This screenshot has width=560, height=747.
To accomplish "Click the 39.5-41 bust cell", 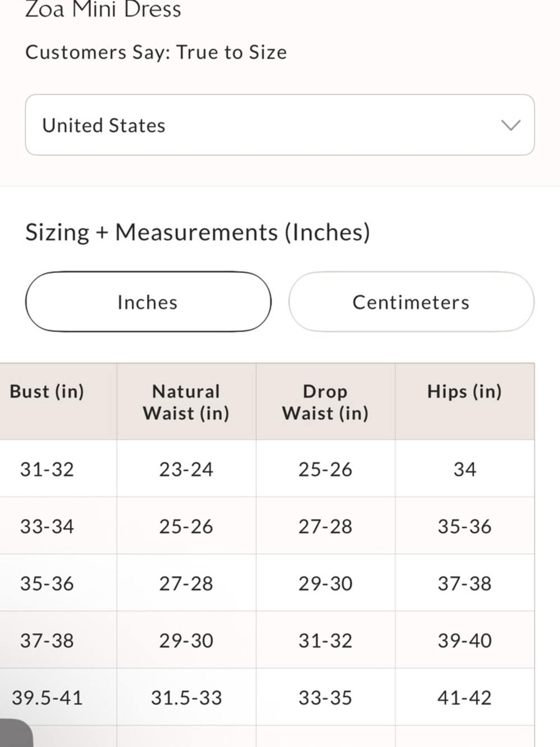I will pyautogui.click(x=47, y=698).
